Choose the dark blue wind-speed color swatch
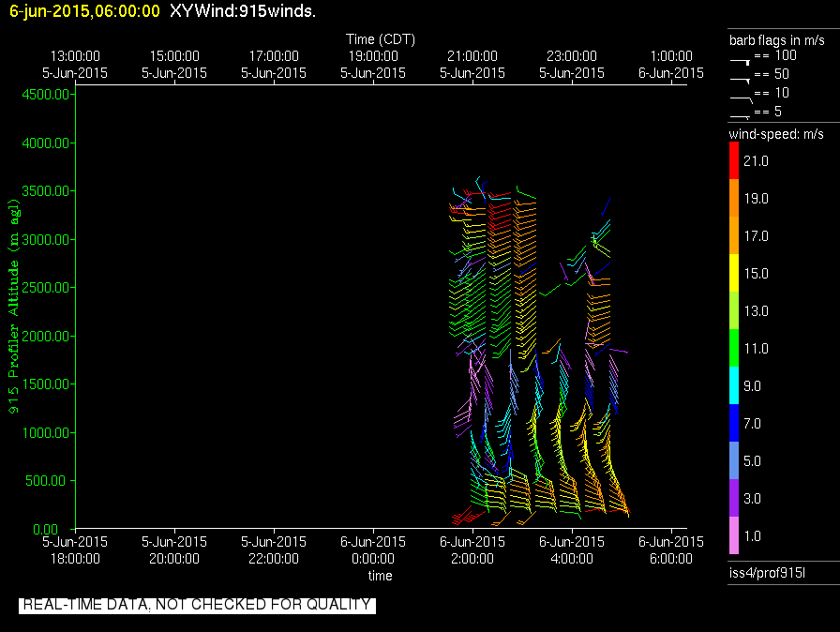The image size is (840, 632). (x=735, y=423)
